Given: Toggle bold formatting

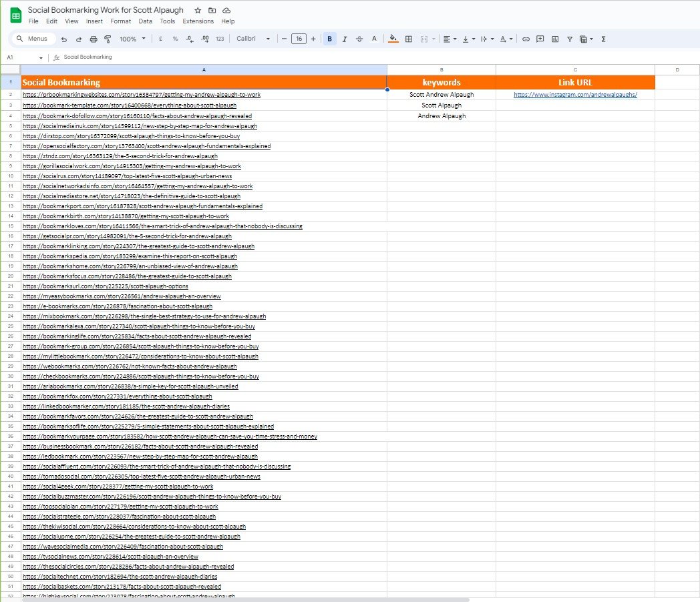Looking at the screenshot, I should coord(330,39).
